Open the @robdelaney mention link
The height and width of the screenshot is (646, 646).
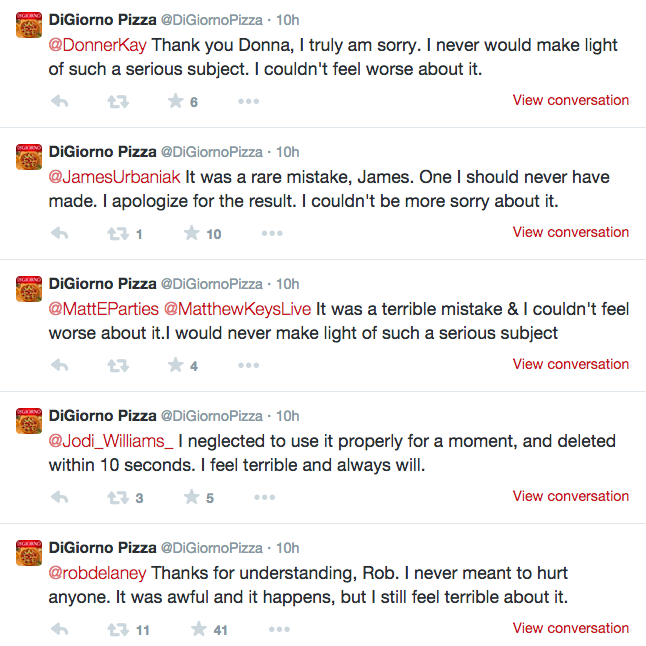click(x=98, y=573)
